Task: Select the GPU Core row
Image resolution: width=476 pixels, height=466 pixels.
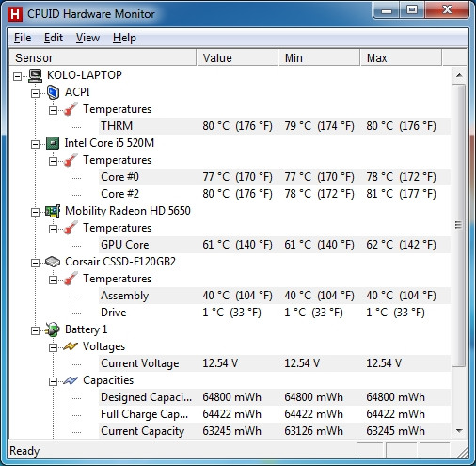Action: click(275, 245)
